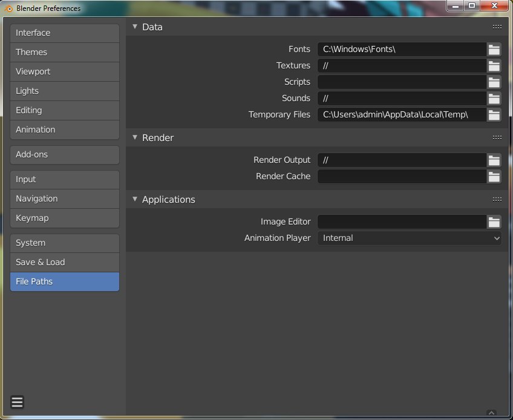Browse folder for Textures path
Viewport: 513px width, 420px height.
494,66
